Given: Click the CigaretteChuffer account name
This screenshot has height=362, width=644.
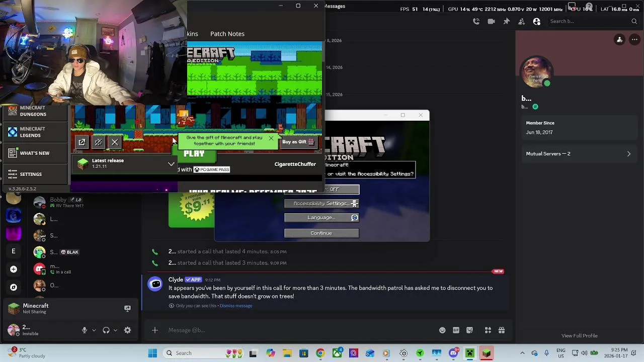Looking at the screenshot, I should [295, 164].
